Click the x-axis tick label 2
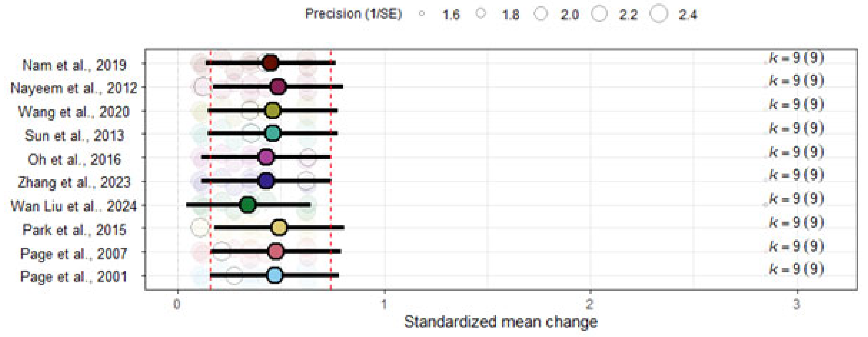868x337 pixels. [x=589, y=305]
